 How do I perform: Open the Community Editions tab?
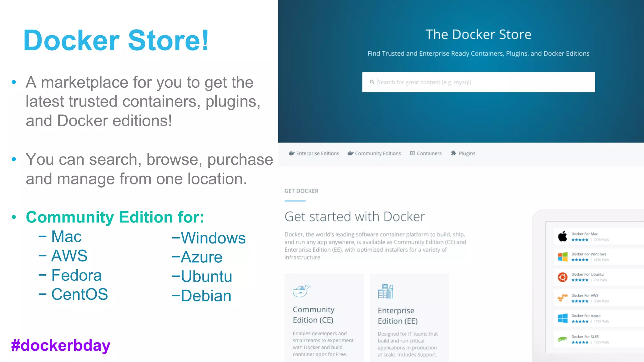click(x=374, y=153)
